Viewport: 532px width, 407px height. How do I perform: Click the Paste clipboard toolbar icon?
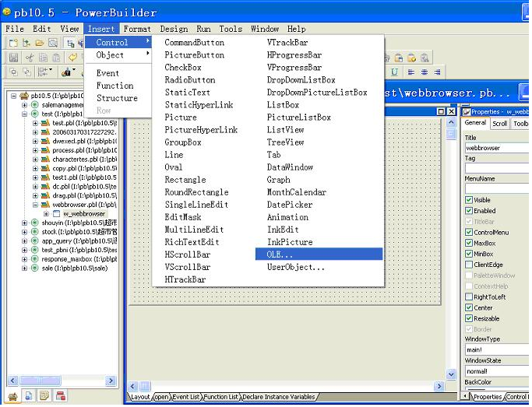56,58
